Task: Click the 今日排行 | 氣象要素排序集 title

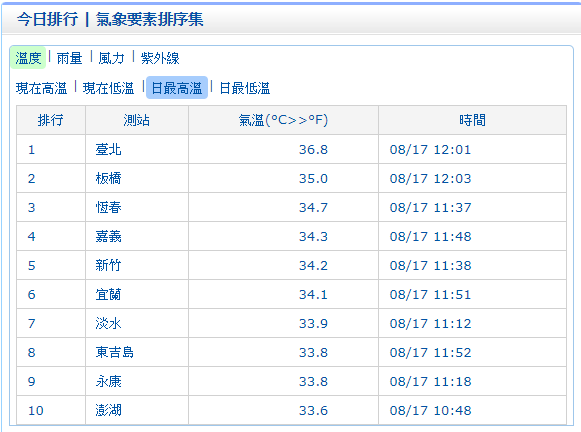Action: (x=110, y=19)
